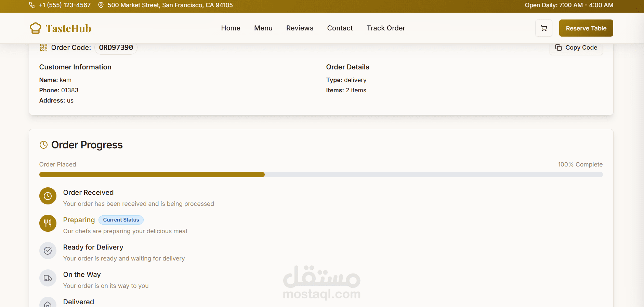The height and width of the screenshot is (307, 644).
Task: Click the Delivered home step icon
Action: (x=48, y=303)
